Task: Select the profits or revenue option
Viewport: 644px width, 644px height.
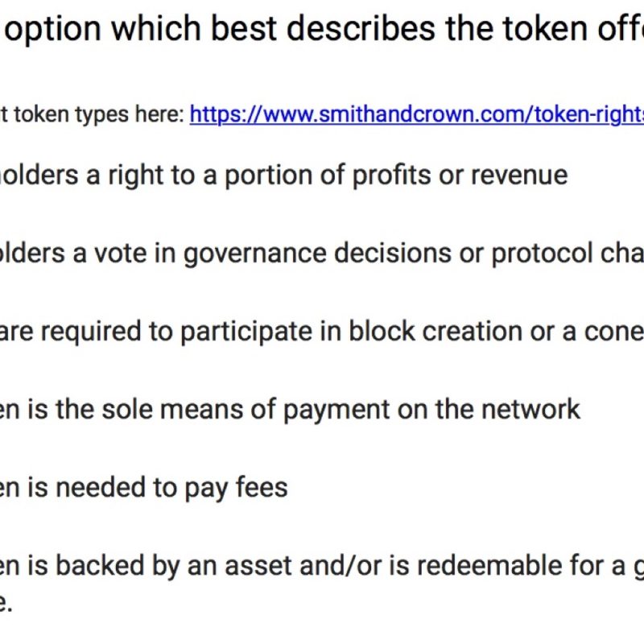Action: coord(282,175)
